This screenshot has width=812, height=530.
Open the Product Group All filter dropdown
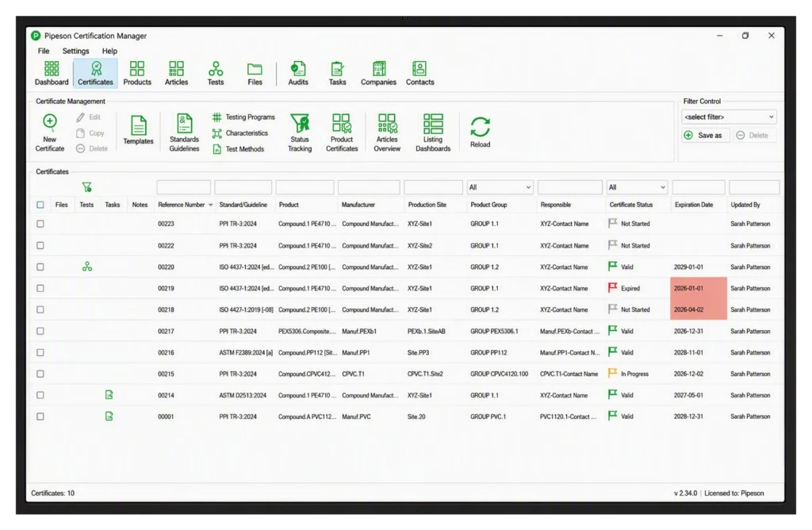click(500, 187)
